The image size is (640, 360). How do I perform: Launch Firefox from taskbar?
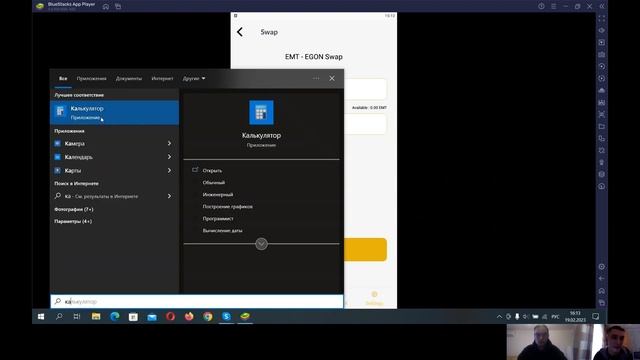[x=189, y=316]
